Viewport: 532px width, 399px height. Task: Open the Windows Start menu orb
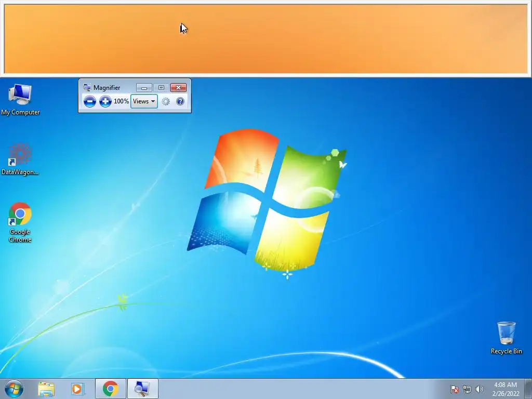point(14,389)
